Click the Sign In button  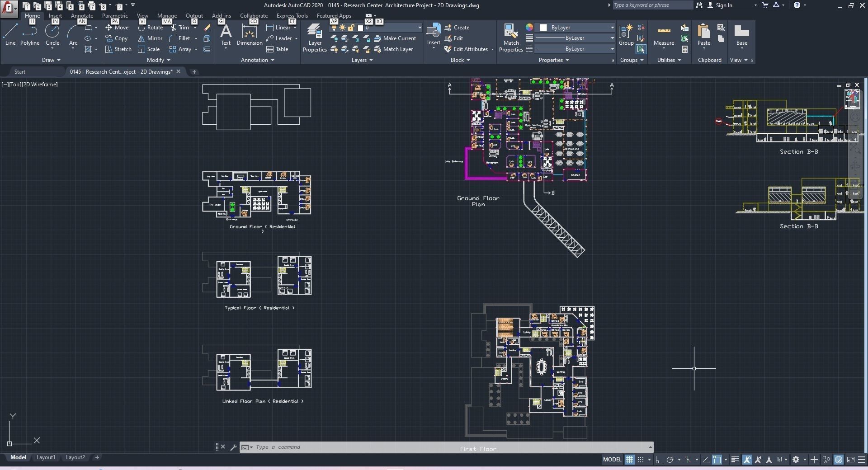(x=719, y=5)
